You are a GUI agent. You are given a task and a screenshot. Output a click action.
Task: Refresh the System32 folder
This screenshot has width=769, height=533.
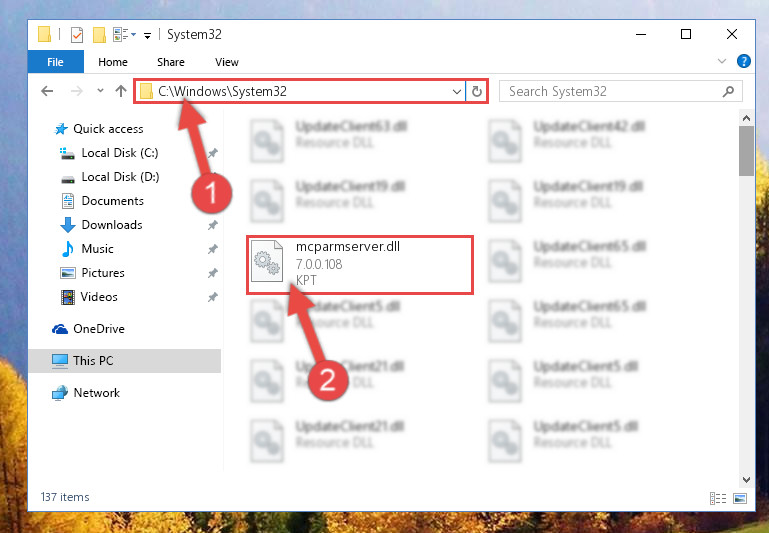[477, 92]
